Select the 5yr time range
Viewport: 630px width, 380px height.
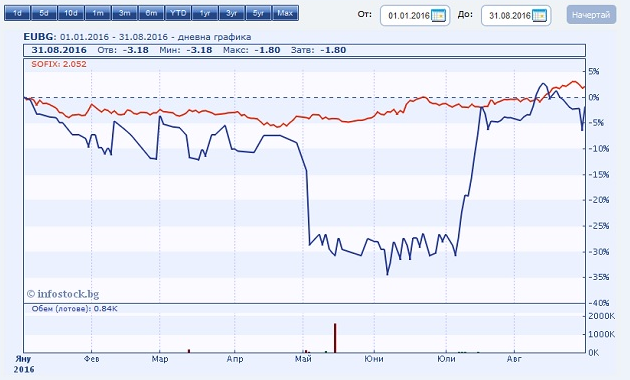coord(258,13)
